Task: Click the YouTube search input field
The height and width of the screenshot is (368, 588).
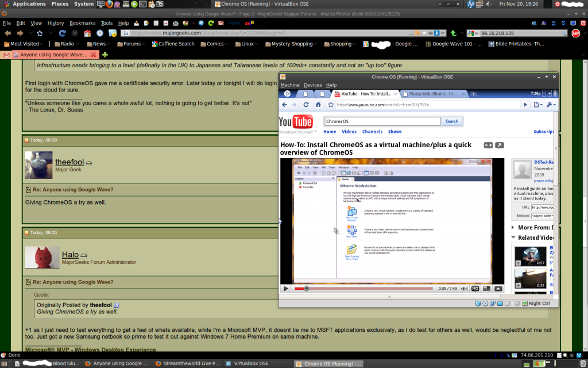Action: point(382,121)
